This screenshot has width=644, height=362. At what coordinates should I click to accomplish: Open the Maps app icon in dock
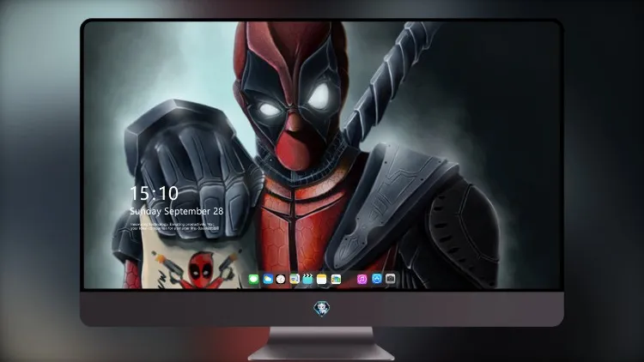[295, 280]
